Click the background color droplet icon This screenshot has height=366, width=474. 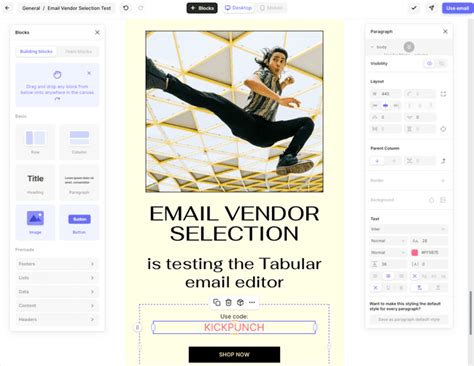point(431,200)
